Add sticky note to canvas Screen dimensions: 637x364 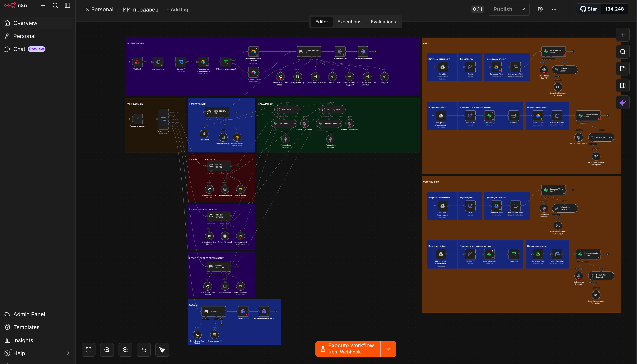[623, 69]
